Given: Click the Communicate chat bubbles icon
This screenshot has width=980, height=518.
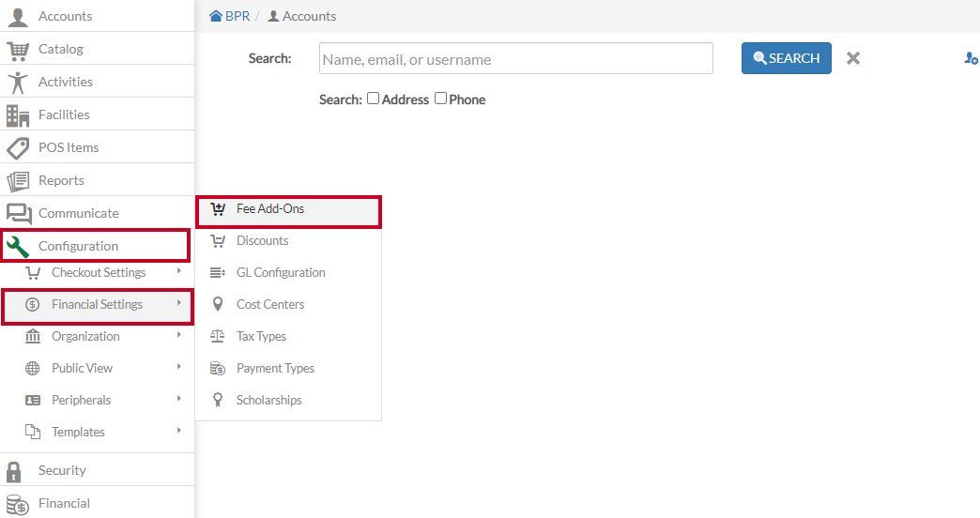Looking at the screenshot, I should pyautogui.click(x=19, y=214).
